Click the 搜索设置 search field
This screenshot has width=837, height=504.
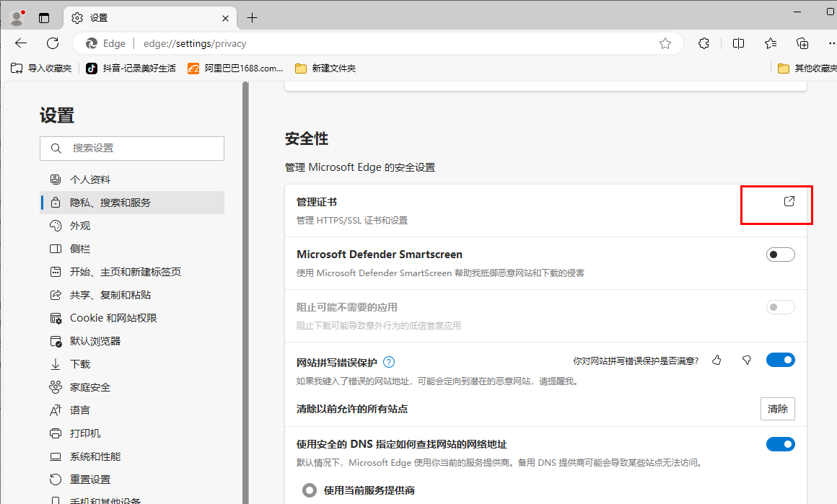click(132, 149)
